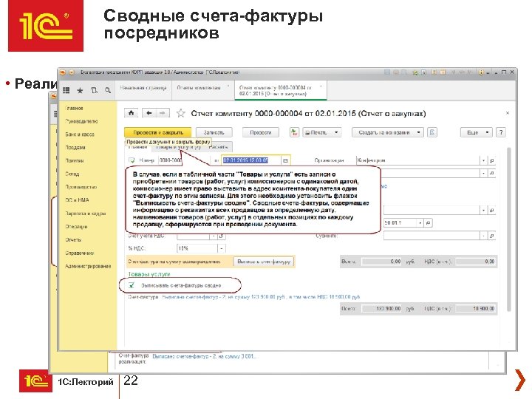The height and width of the screenshot is (399, 532).
Task: Open the Печать dropdown arrow
Action: point(336,132)
